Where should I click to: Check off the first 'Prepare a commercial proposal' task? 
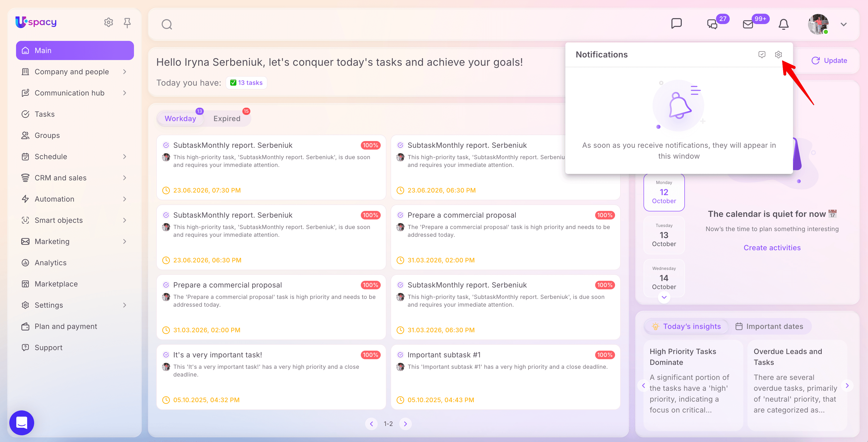(x=400, y=215)
